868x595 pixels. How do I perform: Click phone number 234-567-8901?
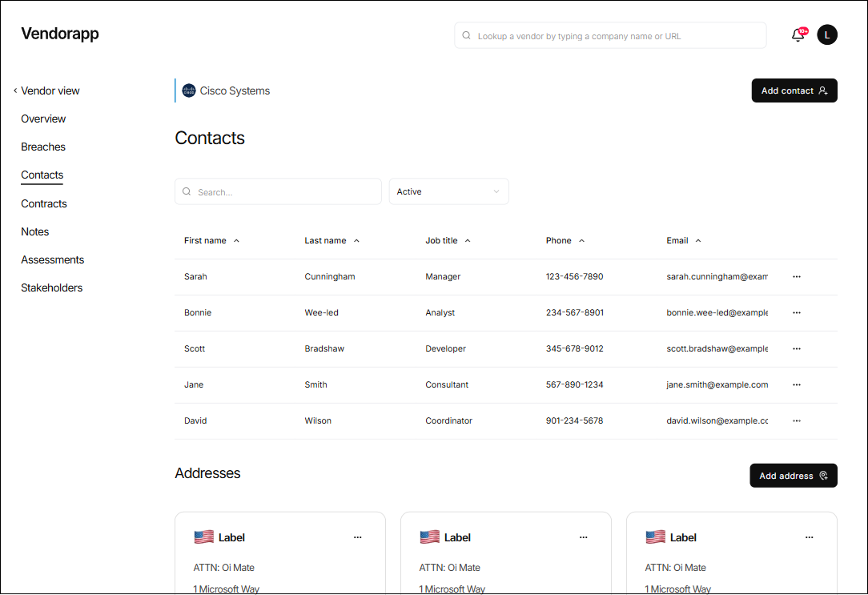click(x=575, y=313)
